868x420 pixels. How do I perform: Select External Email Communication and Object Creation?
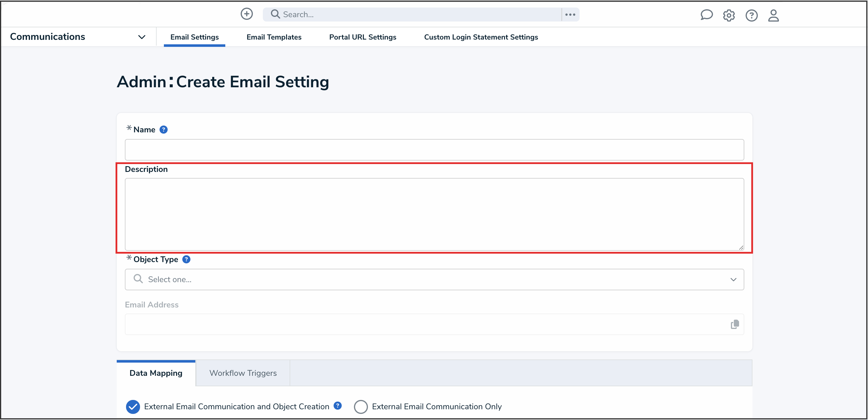click(133, 407)
